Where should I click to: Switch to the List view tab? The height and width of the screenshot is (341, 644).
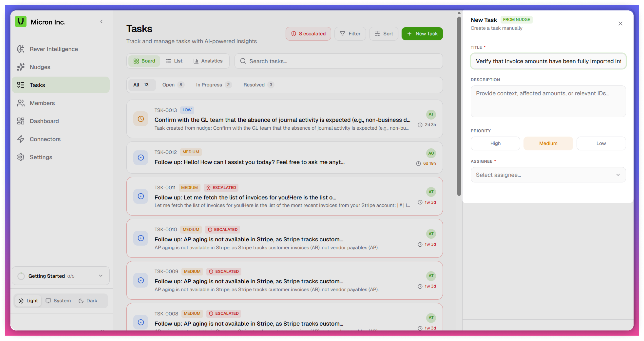[x=174, y=61]
